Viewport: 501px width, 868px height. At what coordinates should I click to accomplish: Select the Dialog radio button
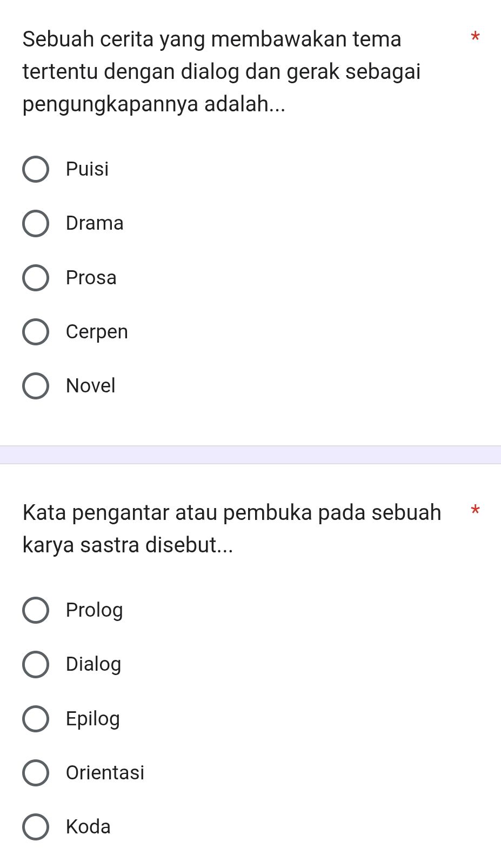(x=36, y=664)
